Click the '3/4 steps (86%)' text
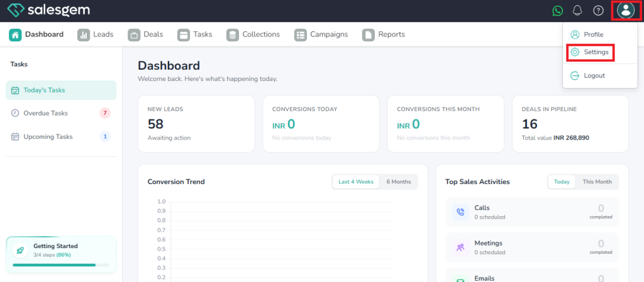 pyautogui.click(x=52, y=254)
